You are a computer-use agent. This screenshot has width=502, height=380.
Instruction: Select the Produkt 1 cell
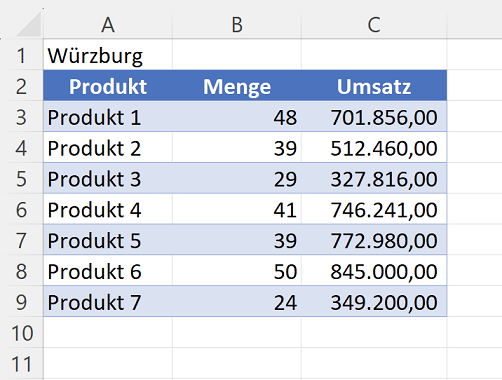click(x=108, y=117)
